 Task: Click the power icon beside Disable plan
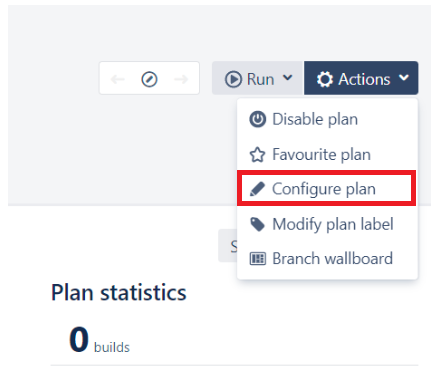pyautogui.click(x=257, y=119)
